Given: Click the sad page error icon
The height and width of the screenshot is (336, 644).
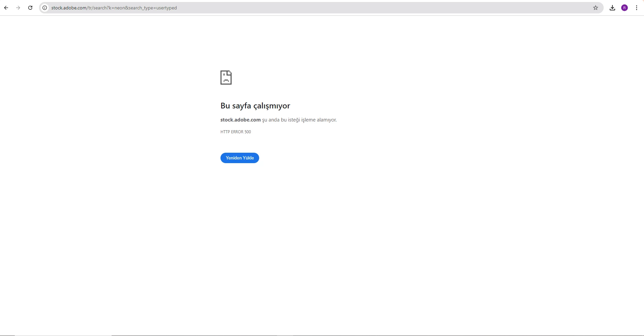Looking at the screenshot, I should [226, 78].
